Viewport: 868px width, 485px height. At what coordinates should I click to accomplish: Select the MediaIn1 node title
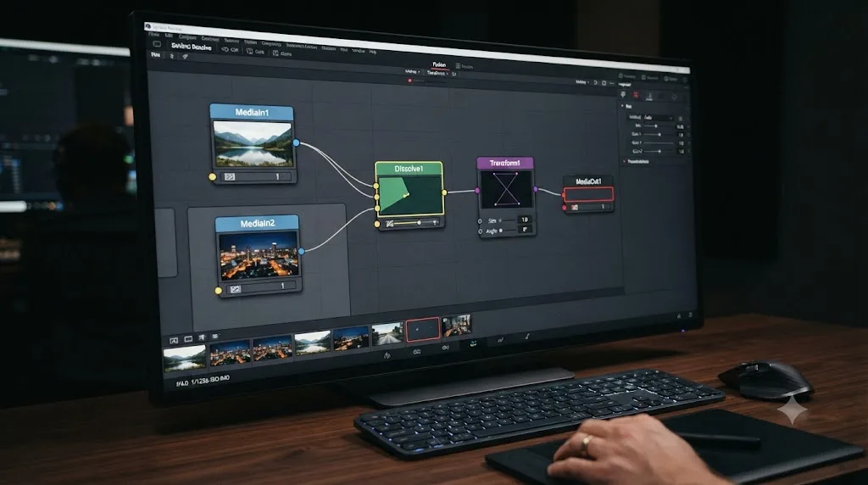pyautogui.click(x=252, y=113)
